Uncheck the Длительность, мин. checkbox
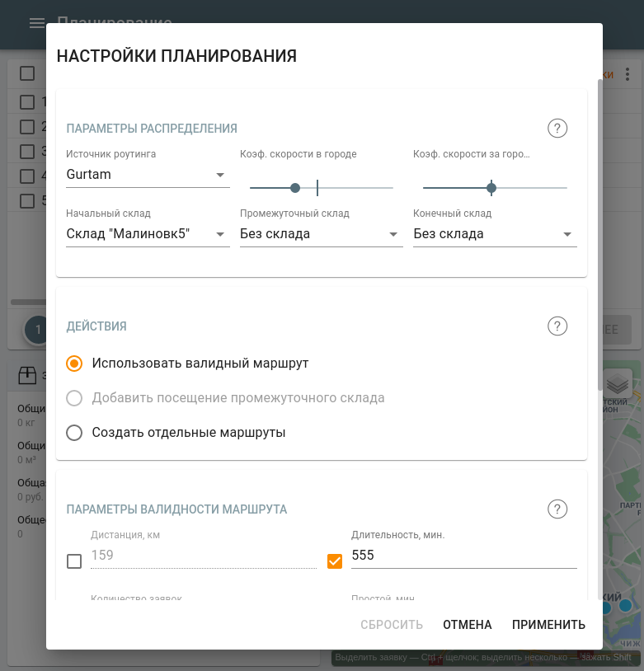The image size is (644, 671). pos(335,561)
